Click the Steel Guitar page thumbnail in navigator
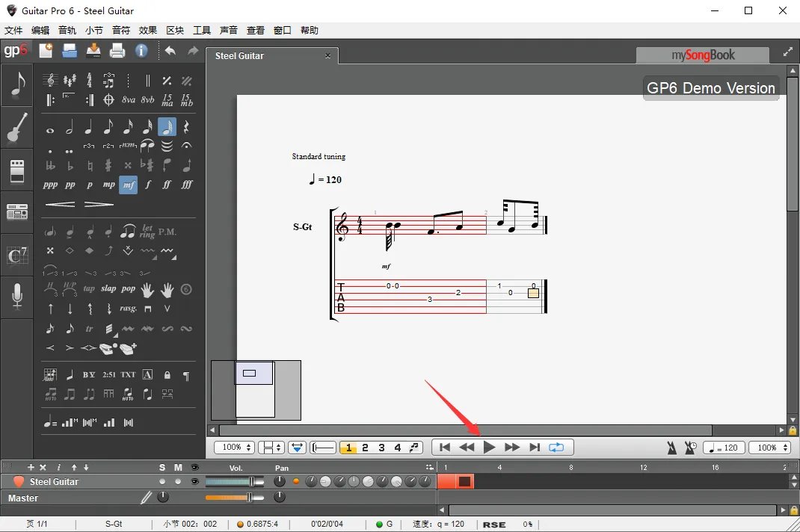 [254, 389]
